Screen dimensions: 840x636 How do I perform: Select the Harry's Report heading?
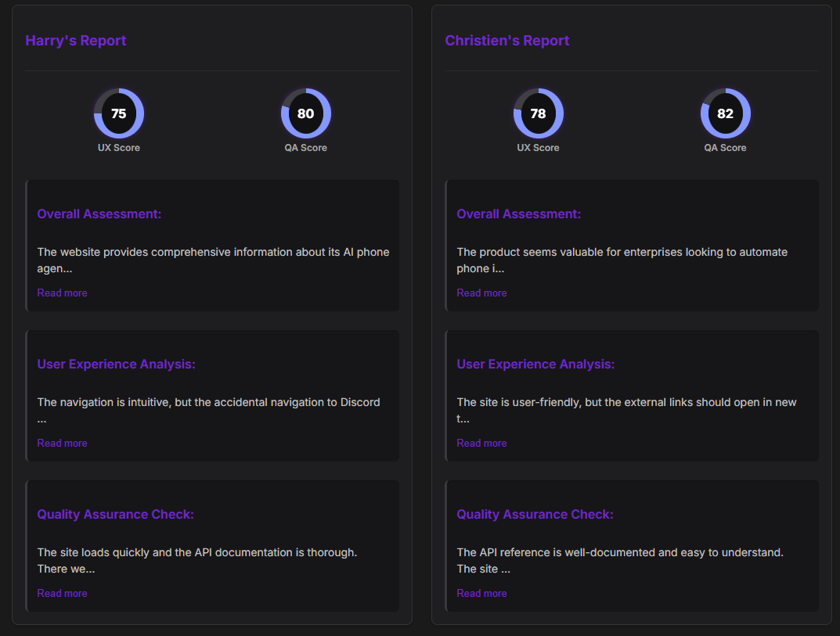pyautogui.click(x=75, y=40)
